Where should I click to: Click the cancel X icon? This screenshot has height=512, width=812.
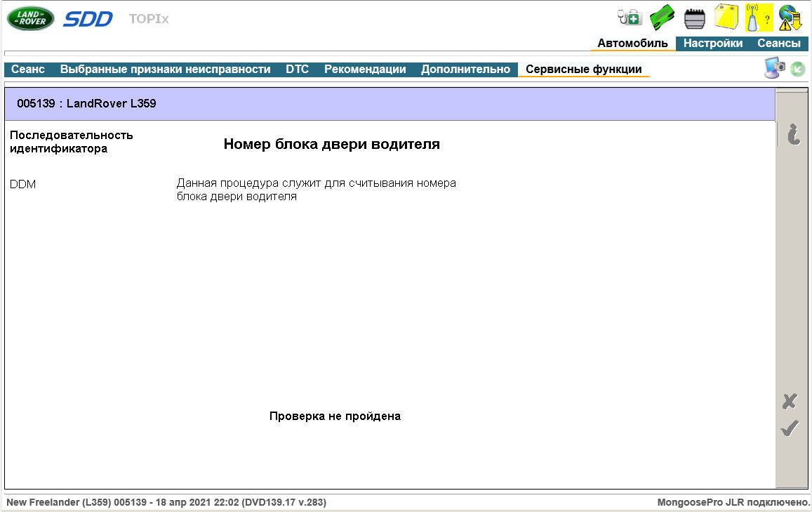click(x=790, y=401)
